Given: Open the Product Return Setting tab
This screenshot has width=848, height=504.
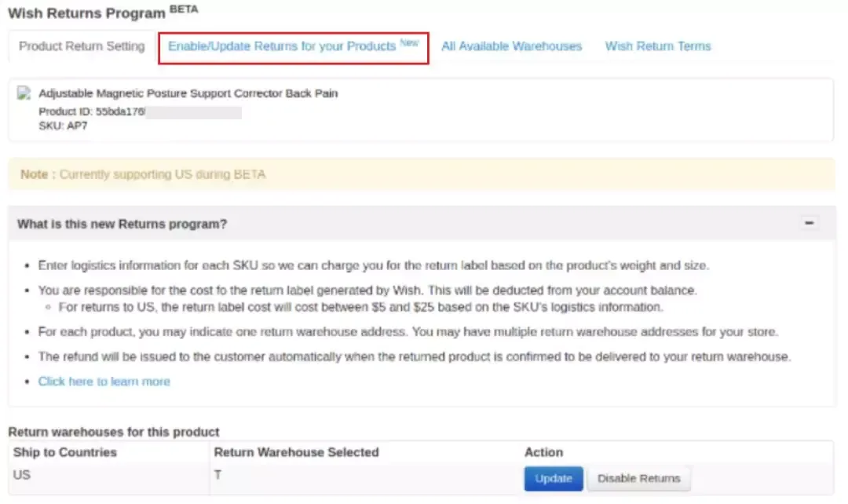Looking at the screenshot, I should [x=82, y=46].
